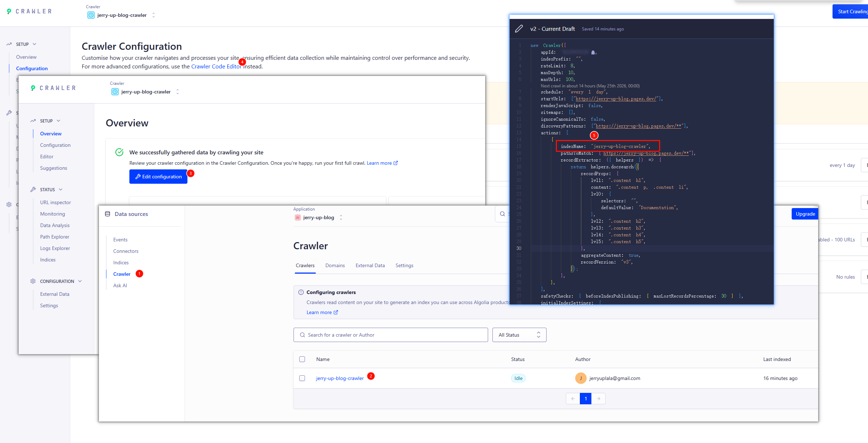Open the jerry-up-blog Application selector chevron
868x443 pixels.
(x=341, y=217)
